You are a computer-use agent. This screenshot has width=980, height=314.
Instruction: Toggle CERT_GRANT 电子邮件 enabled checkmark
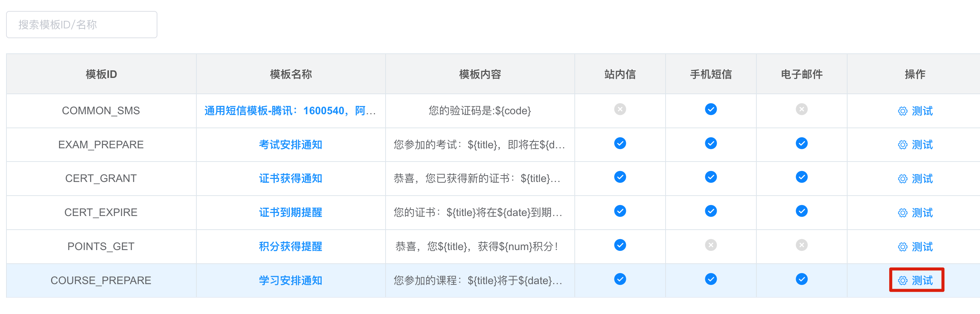pos(801,177)
